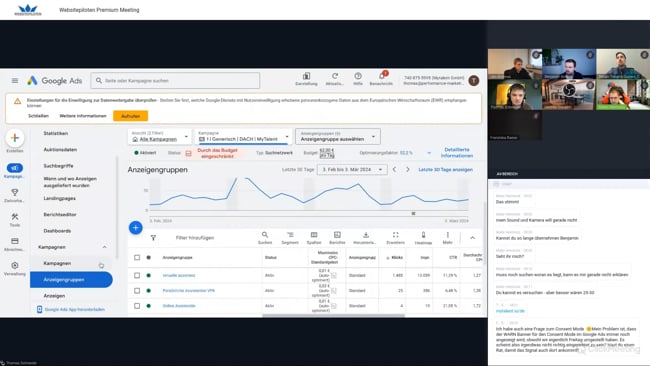This screenshot has width=650, height=366.
Task: Toggle green status dot of virtuelle assistenz row
Action: [148, 275]
